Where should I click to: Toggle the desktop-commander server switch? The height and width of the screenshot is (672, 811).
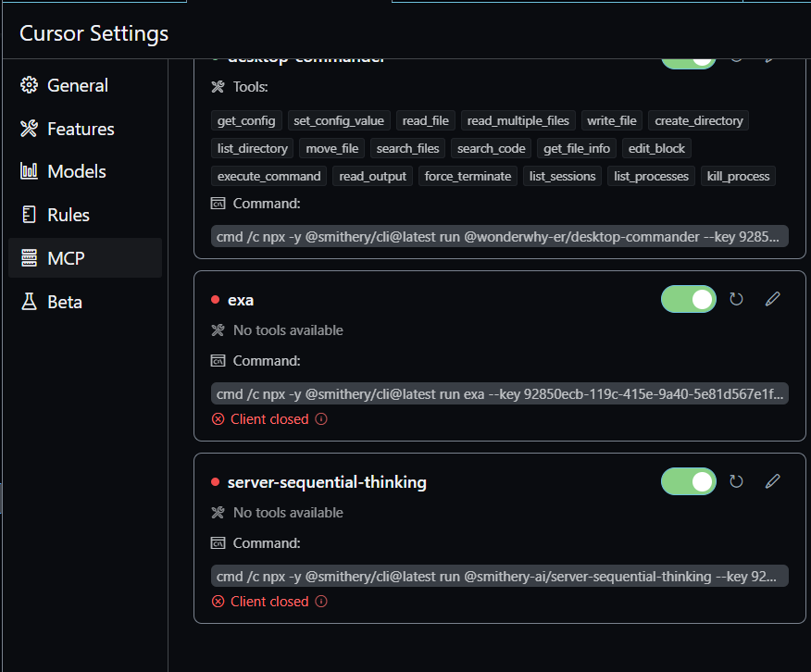(x=689, y=61)
